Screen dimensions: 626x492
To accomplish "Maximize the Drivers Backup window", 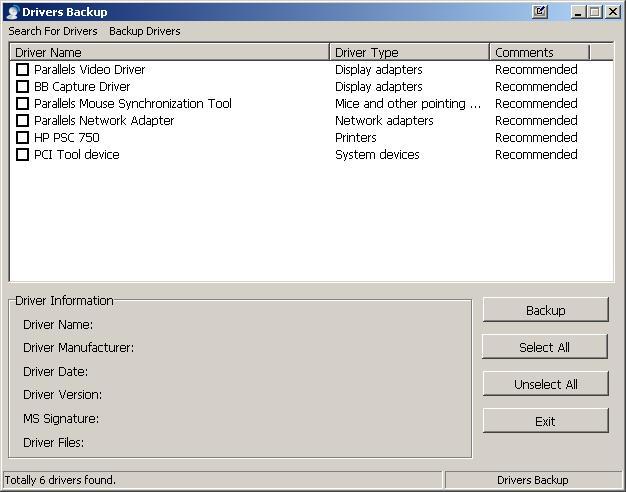I will (x=594, y=12).
